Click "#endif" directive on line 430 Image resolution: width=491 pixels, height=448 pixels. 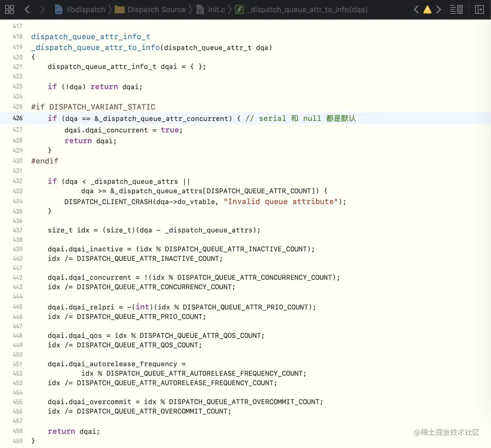pyautogui.click(x=45, y=161)
